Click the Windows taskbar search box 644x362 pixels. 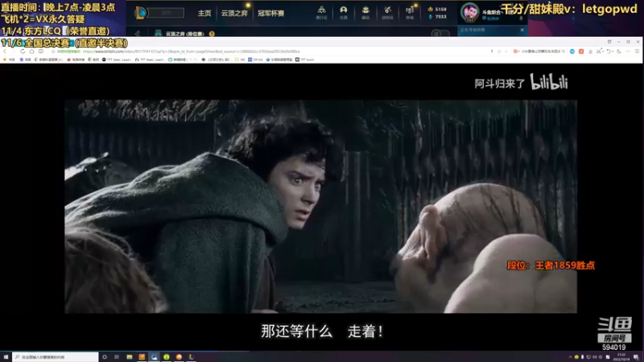click(56, 357)
